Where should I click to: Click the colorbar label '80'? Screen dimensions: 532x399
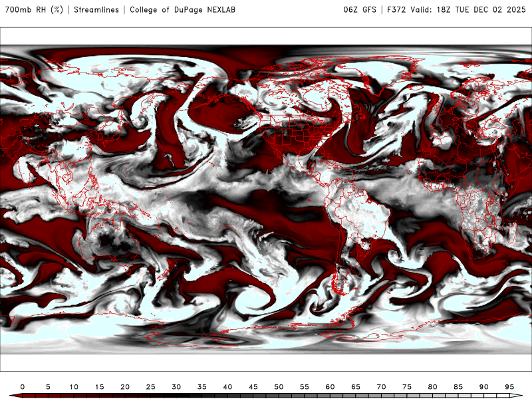tap(433, 387)
